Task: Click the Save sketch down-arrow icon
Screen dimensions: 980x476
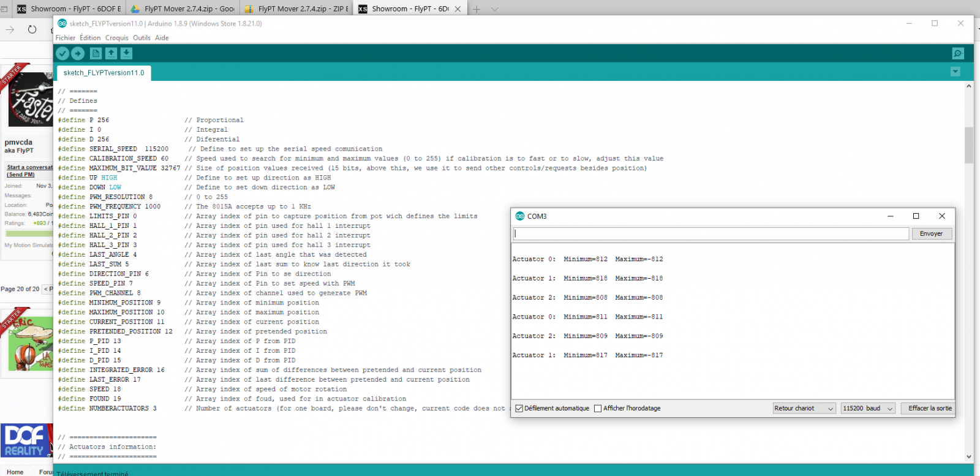Action: 126,54
